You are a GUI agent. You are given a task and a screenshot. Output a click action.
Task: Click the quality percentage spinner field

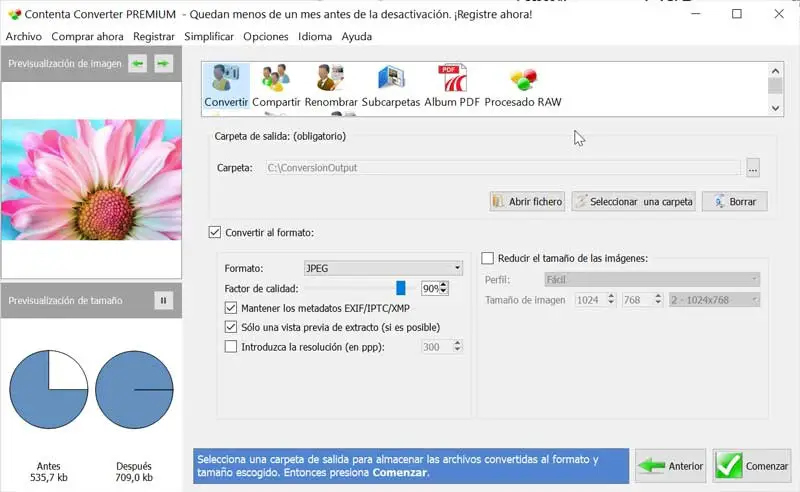click(434, 288)
